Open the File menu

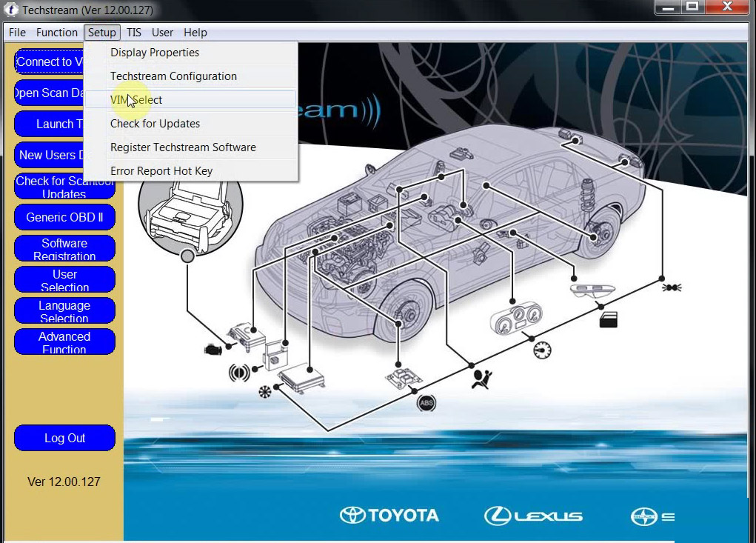pos(17,33)
